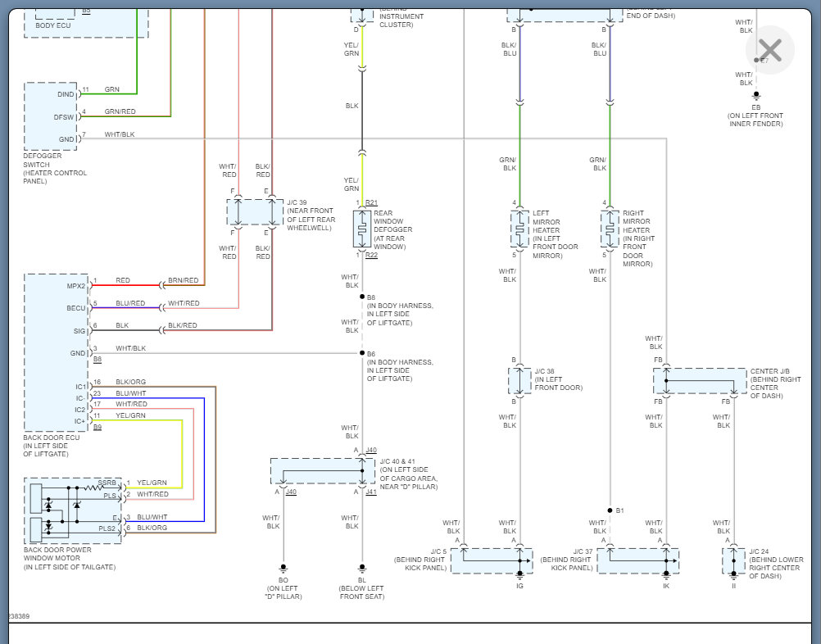This screenshot has height=644, width=821.
Task: Click the J41 connector reference
Action: point(371,492)
